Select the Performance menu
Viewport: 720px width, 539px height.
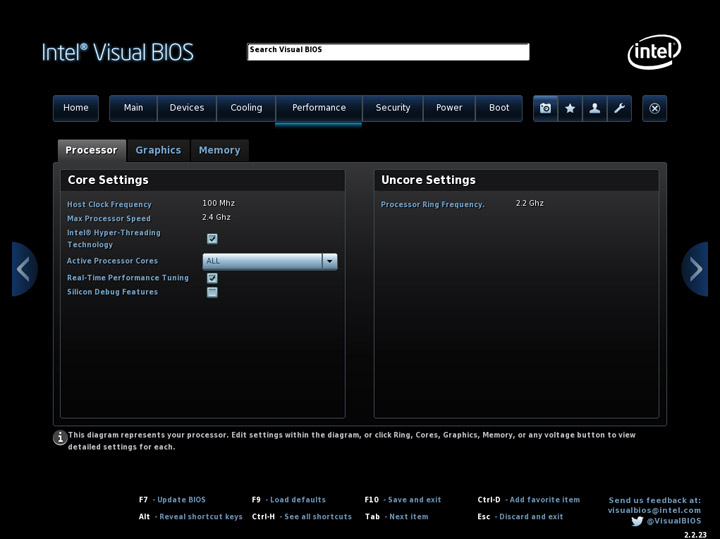pos(319,108)
